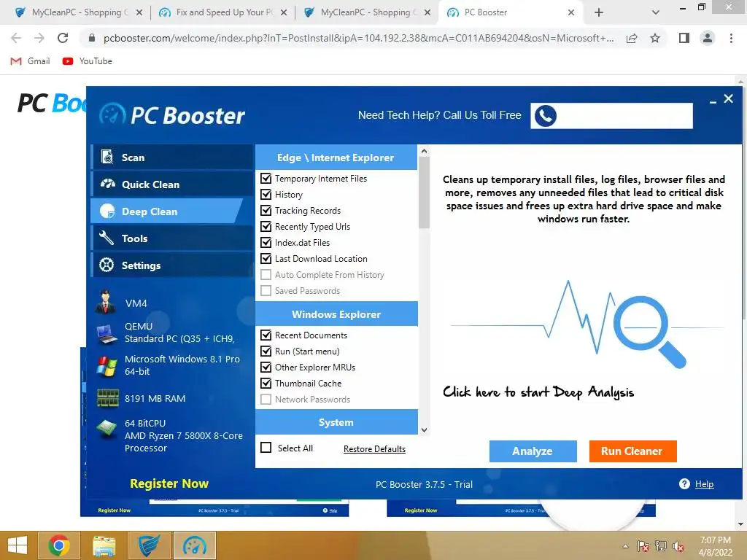Check the Select All box
This screenshot has height=560, width=747.
click(x=266, y=448)
